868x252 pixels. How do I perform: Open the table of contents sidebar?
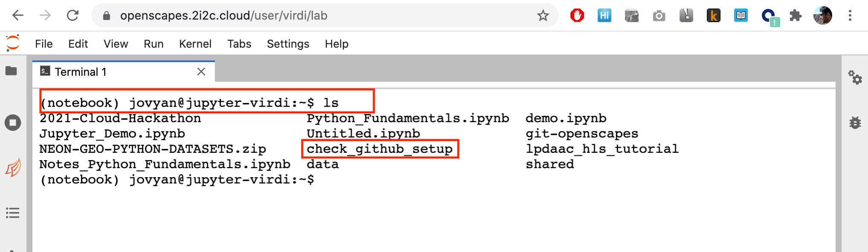pos(13,212)
